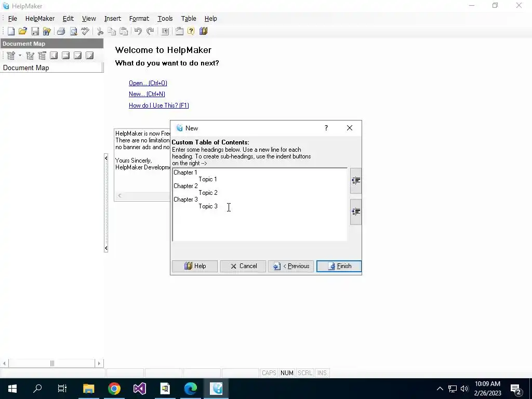Click the Document Map horizontal scrollbar thumb
The width and height of the screenshot is (532, 399).
pos(52,363)
